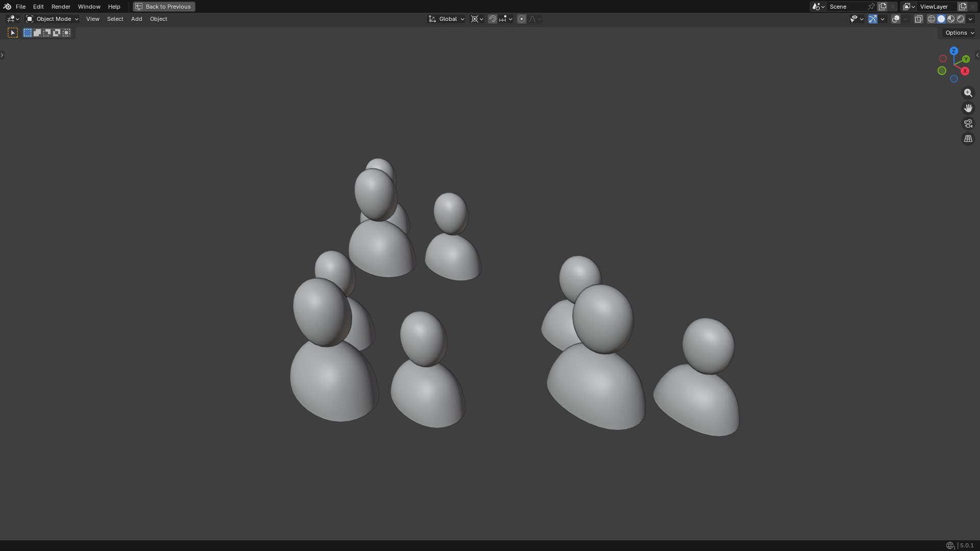Click the Back to Previous button
This screenshot has width=980, height=551.
point(164,7)
